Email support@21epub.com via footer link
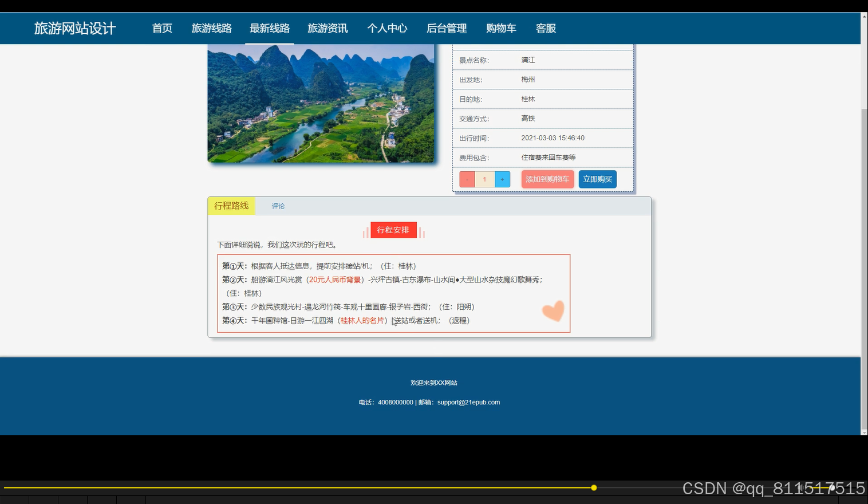868x504 pixels. coord(468,402)
